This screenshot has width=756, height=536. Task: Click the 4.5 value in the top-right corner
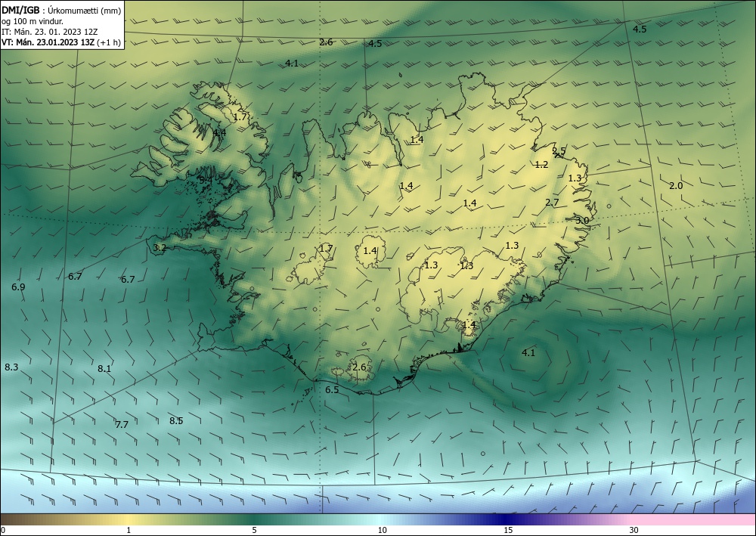[640, 29]
